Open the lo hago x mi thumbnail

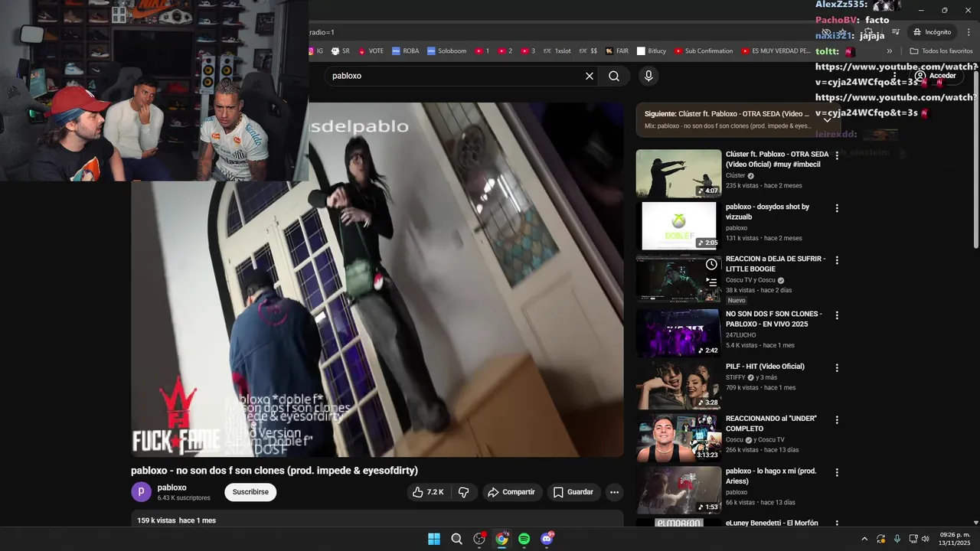678,490
